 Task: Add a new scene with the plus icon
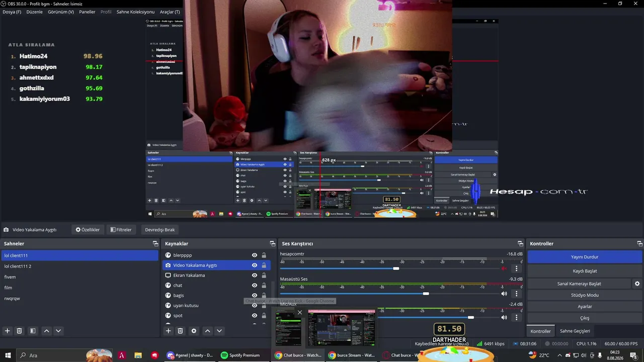point(7,331)
